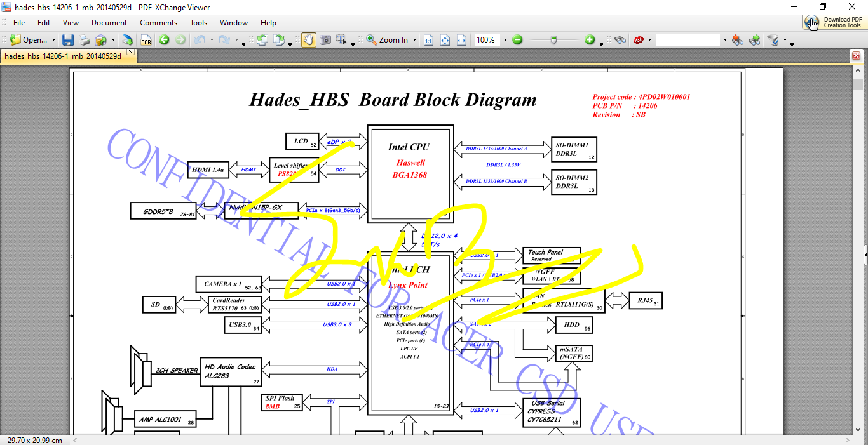Open the Edit menu

44,23
